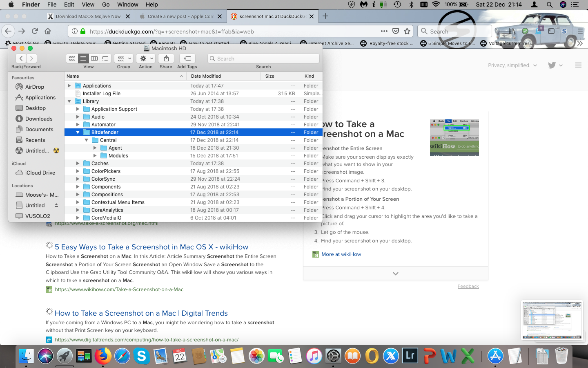Image resolution: width=588 pixels, height=368 pixels.
Task: Save the page to Pocket
Action: point(396,31)
